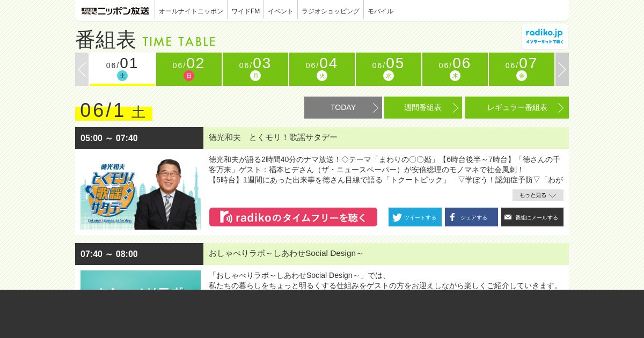Listen via radikoのタイムフリーを聴く button
Image resolution: width=644 pixels, height=338 pixels.
(x=293, y=217)
